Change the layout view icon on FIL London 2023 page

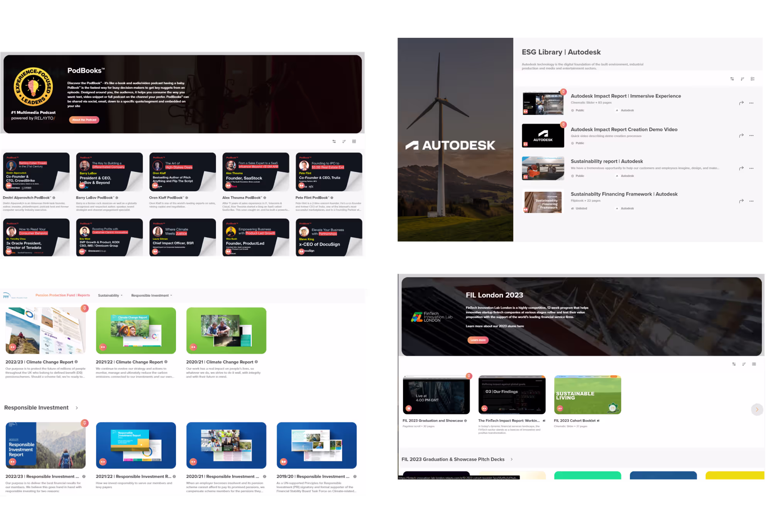click(754, 364)
